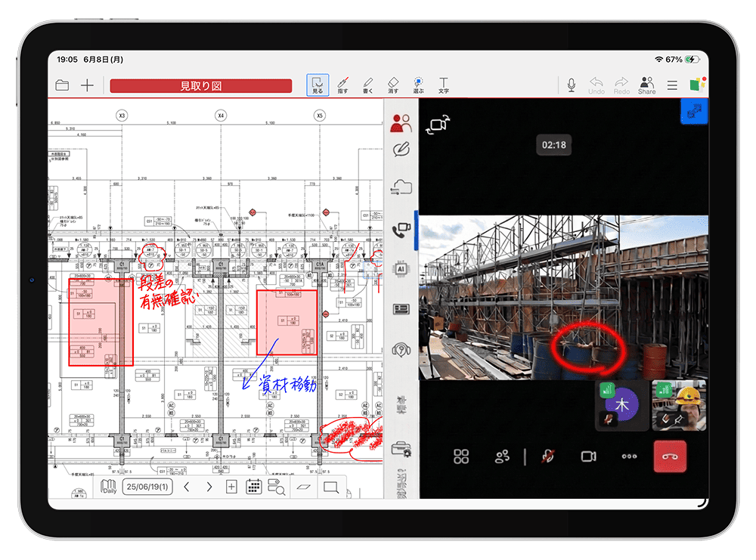Open the pen chat bubble sidebar icon
756x560 pixels.
tap(401, 150)
